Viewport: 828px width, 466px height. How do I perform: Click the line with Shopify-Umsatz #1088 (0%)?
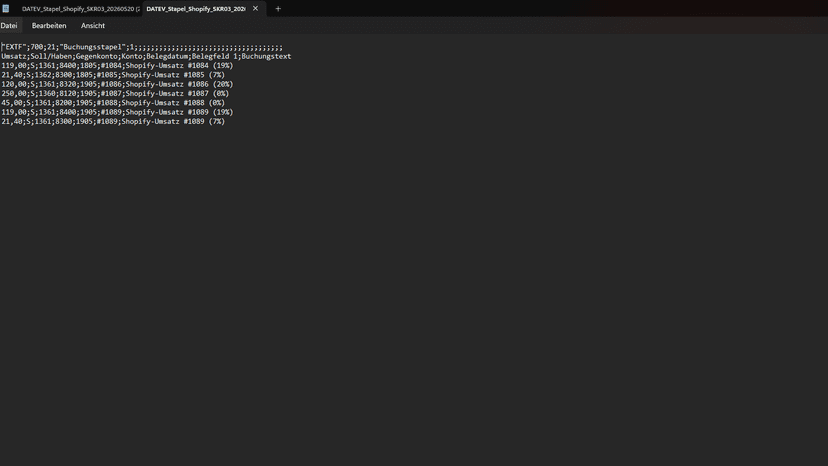click(x=113, y=102)
